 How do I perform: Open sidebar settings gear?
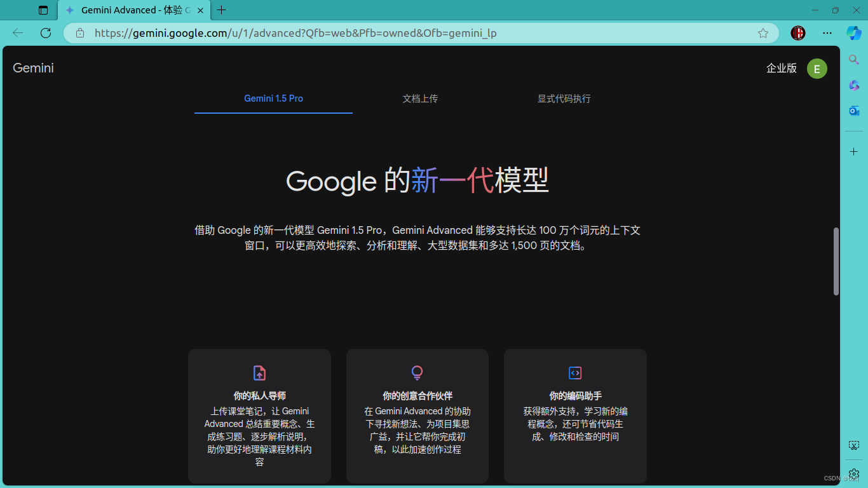854,474
